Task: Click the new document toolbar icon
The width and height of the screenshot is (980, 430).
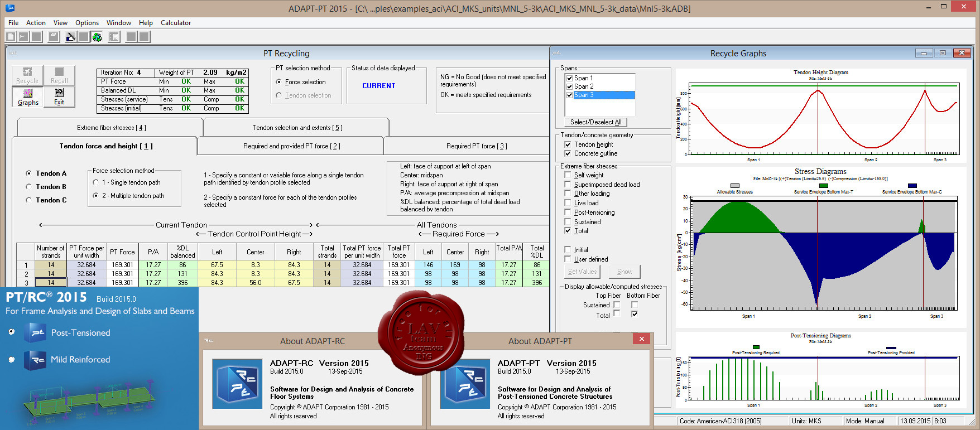Action: [x=11, y=37]
